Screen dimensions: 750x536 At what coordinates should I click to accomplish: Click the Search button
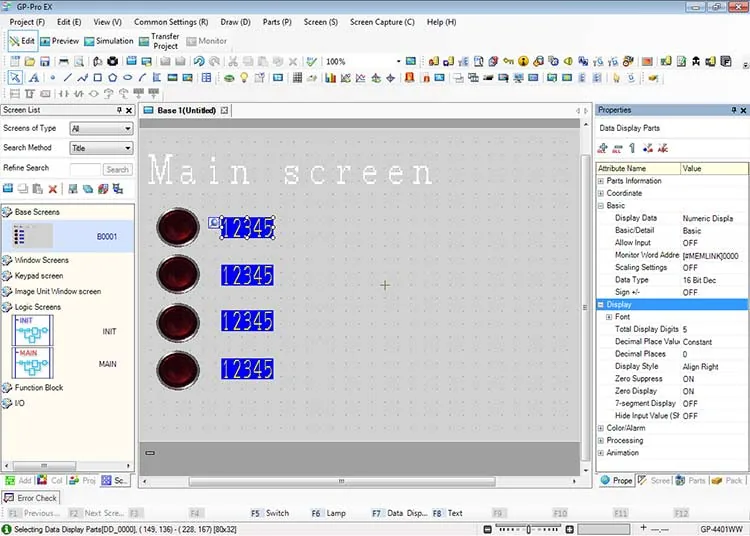pyautogui.click(x=117, y=169)
